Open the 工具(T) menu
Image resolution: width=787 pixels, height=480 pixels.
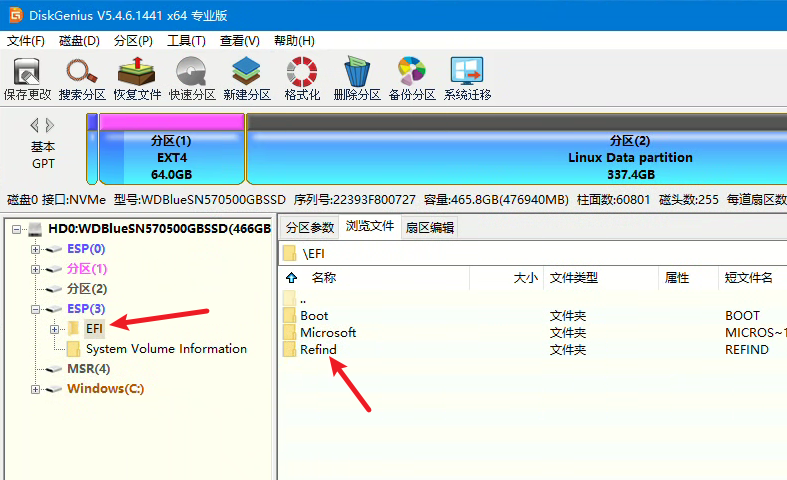click(x=186, y=41)
